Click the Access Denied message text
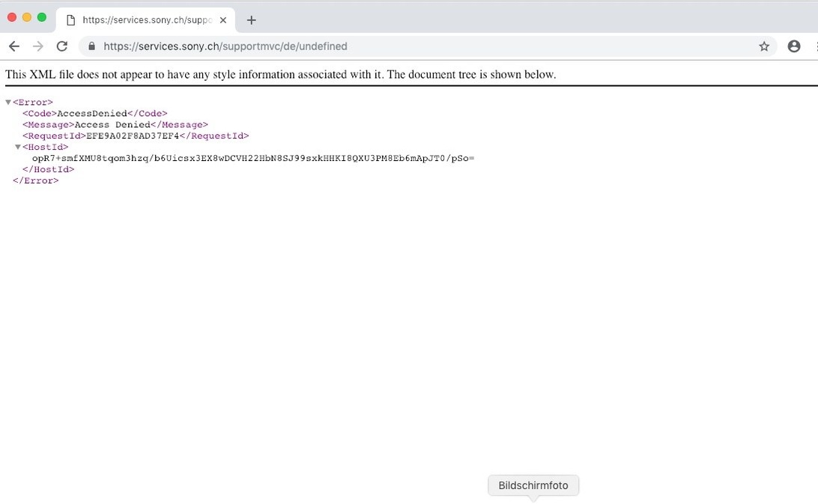818x504 pixels. (x=112, y=125)
